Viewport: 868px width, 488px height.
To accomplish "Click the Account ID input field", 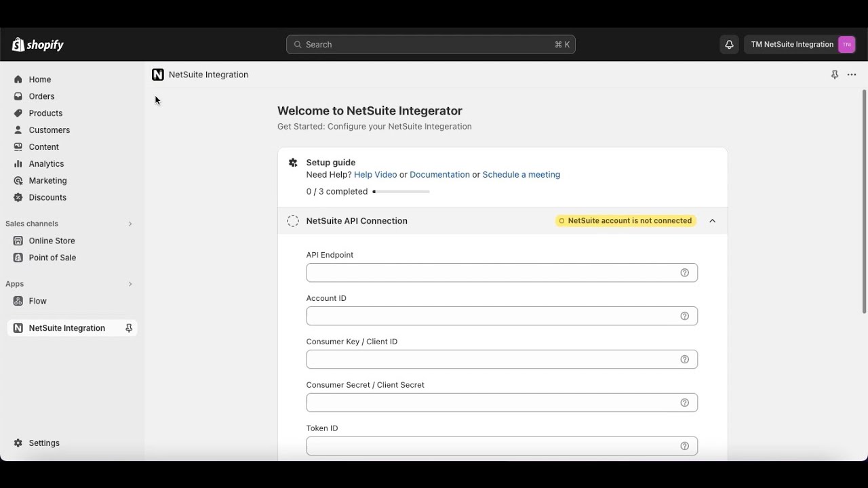I will (502, 316).
